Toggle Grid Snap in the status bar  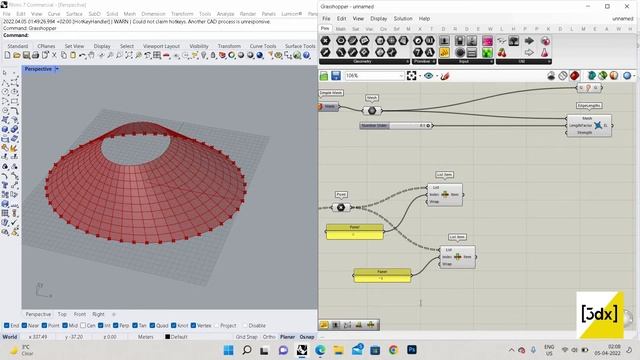point(247,337)
